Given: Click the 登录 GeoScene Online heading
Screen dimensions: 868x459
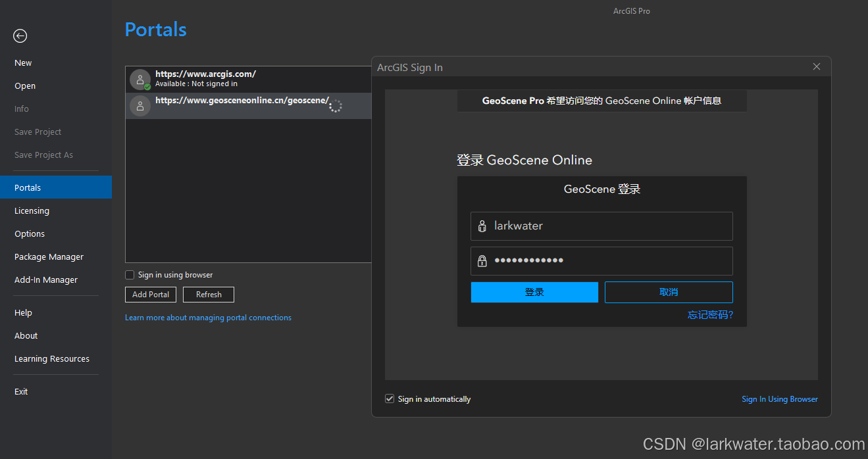Looking at the screenshot, I should [x=524, y=160].
